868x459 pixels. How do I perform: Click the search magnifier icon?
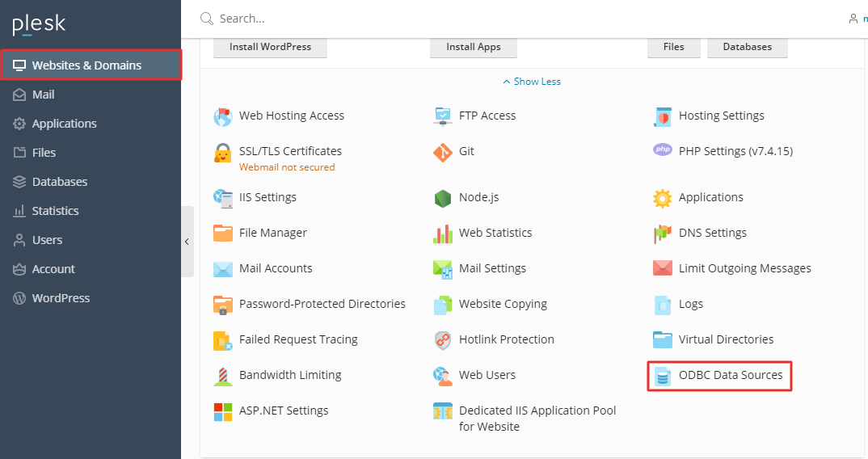[x=206, y=19]
